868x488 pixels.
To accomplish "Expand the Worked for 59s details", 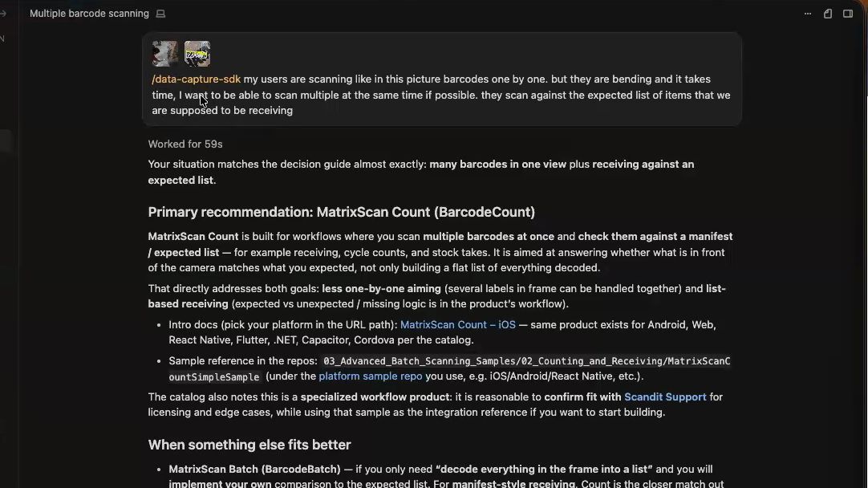I will point(185,144).
